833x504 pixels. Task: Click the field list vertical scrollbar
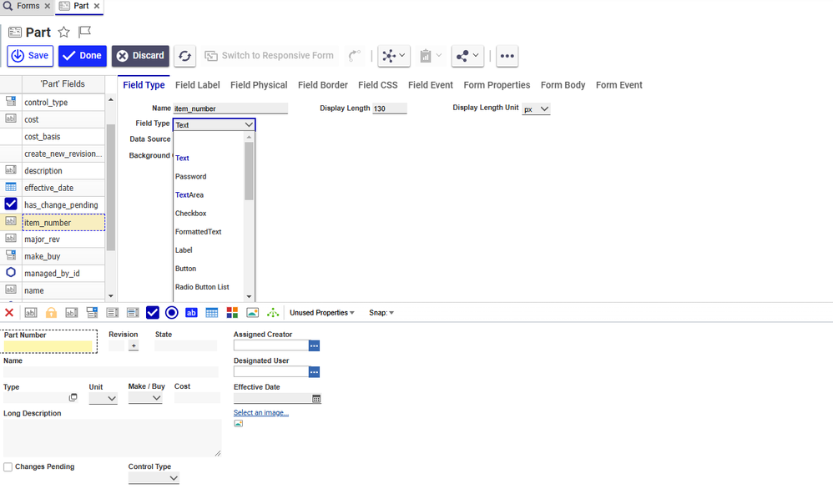tap(110, 187)
